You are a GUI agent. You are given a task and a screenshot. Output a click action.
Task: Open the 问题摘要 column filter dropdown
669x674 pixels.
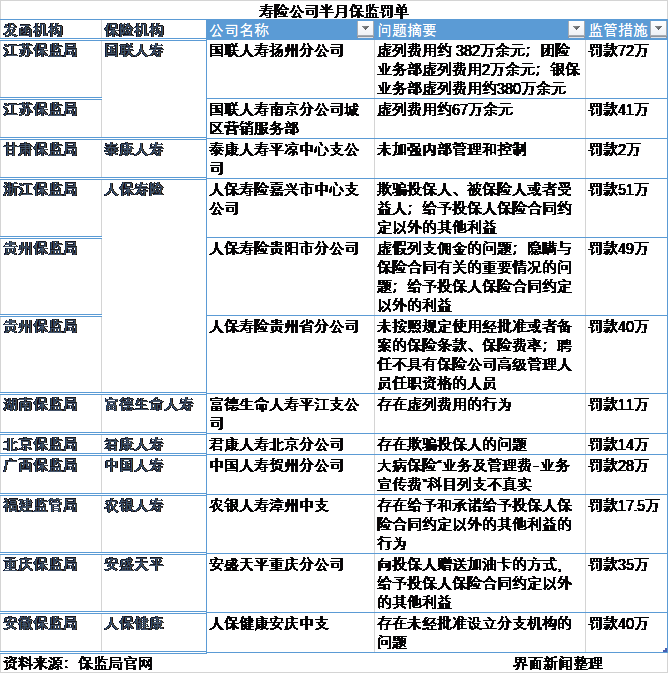click(x=576, y=29)
